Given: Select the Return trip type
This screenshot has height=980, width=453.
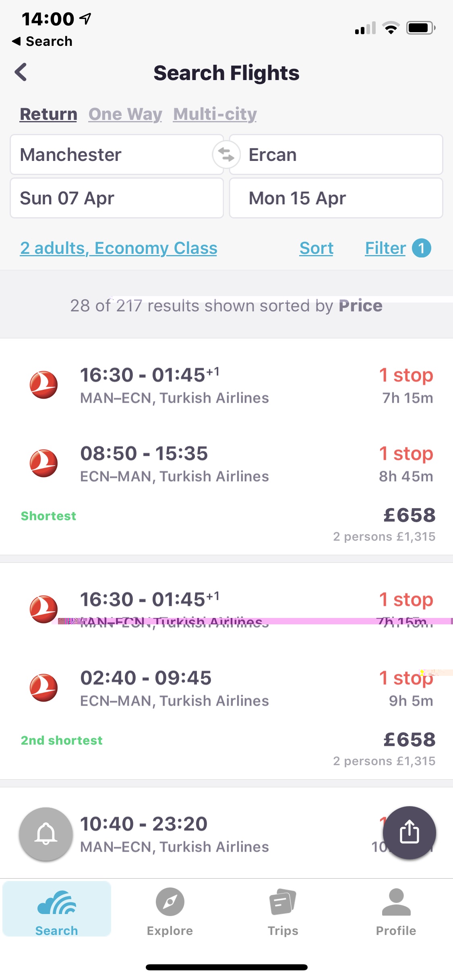Looking at the screenshot, I should tap(48, 114).
